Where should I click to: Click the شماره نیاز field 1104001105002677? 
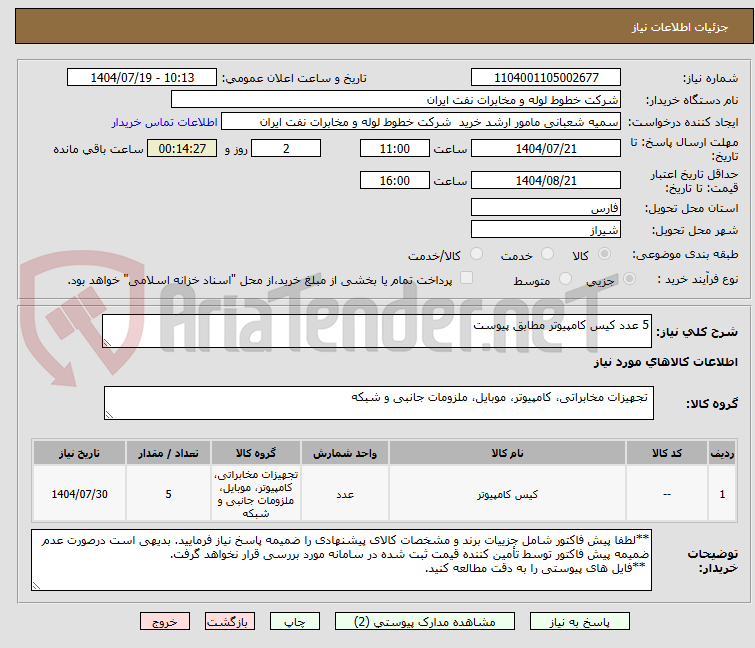[x=546, y=78]
